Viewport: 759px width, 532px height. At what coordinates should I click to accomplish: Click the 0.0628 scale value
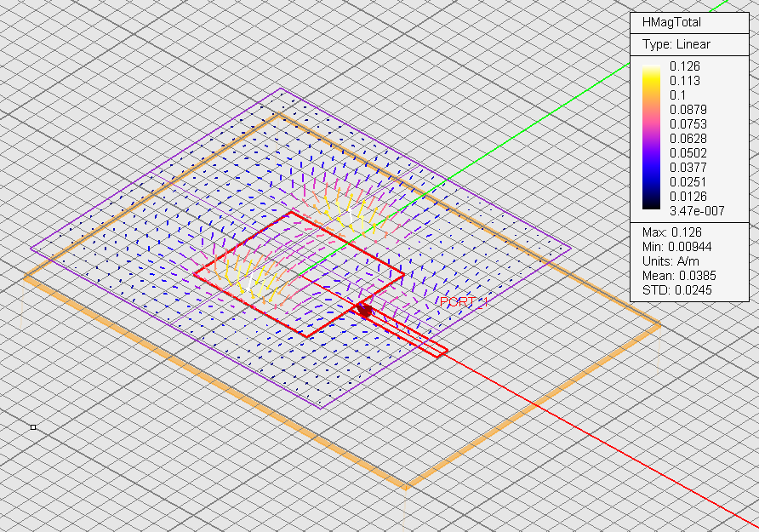click(688, 139)
